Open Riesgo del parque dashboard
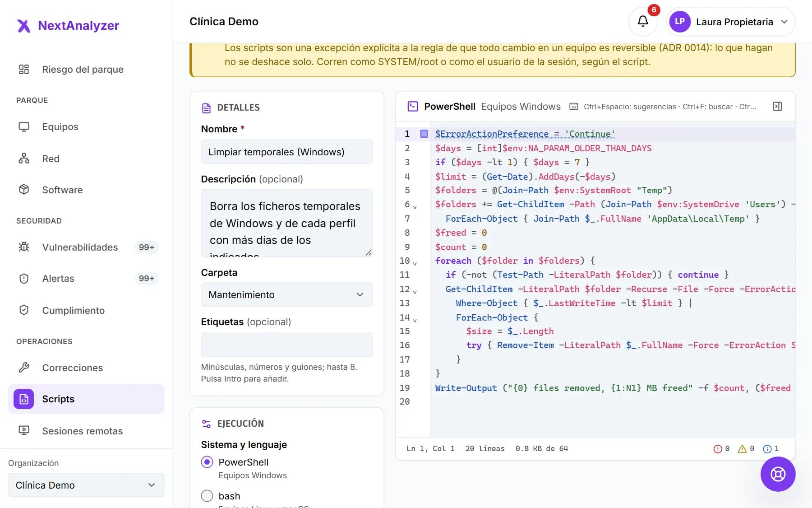The width and height of the screenshot is (812, 508). click(x=86, y=69)
